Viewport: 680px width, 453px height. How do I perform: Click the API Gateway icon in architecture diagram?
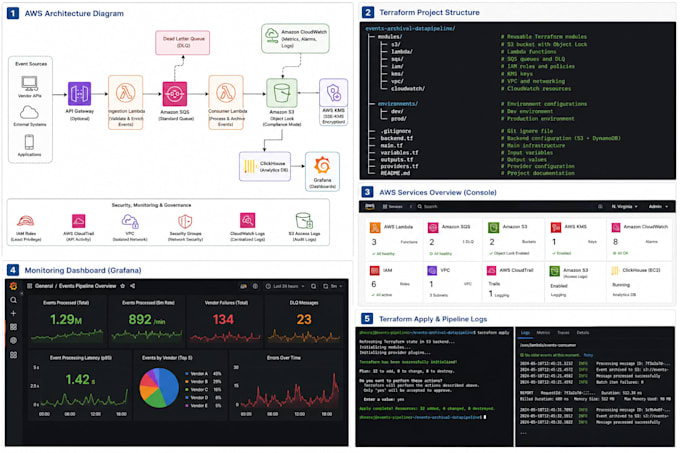point(79,93)
